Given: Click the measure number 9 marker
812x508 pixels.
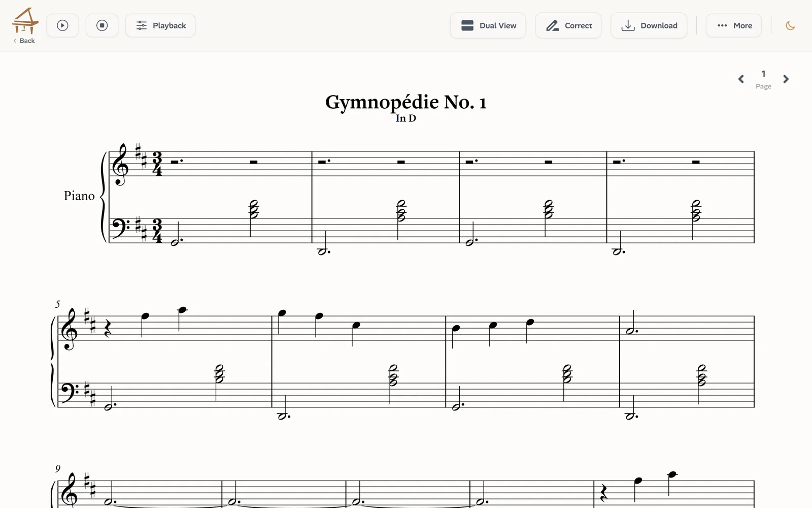Looking at the screenshot, I should tap(57, 468).
